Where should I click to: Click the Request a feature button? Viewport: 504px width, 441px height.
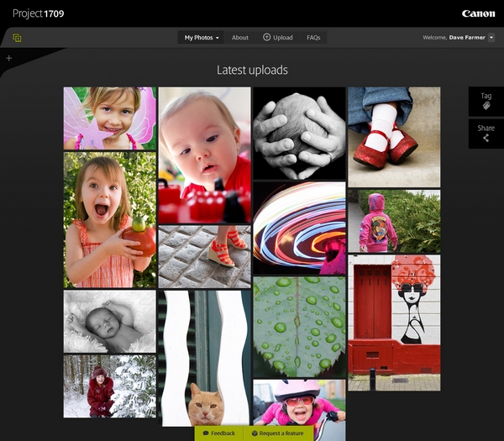pyautogui.click(x=276, y=433)
